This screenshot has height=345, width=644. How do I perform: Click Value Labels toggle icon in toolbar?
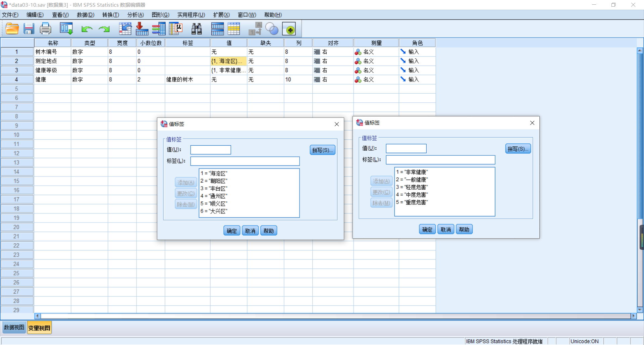(255, 29)
